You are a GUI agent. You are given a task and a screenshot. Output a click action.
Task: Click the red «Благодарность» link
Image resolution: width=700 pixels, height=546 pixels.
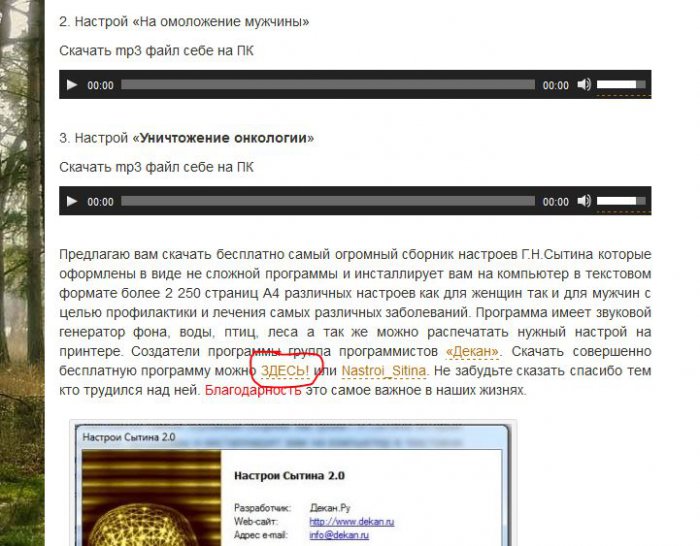252,390
